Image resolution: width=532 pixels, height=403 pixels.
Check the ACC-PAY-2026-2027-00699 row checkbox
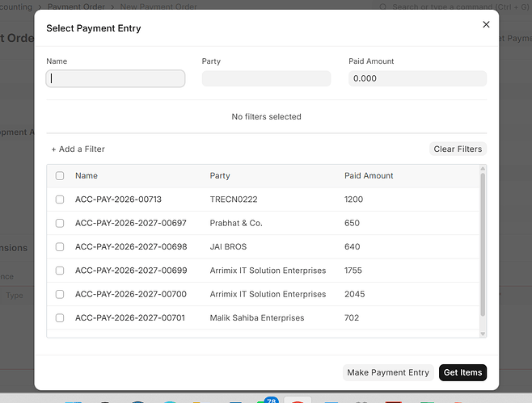(60, 271)
